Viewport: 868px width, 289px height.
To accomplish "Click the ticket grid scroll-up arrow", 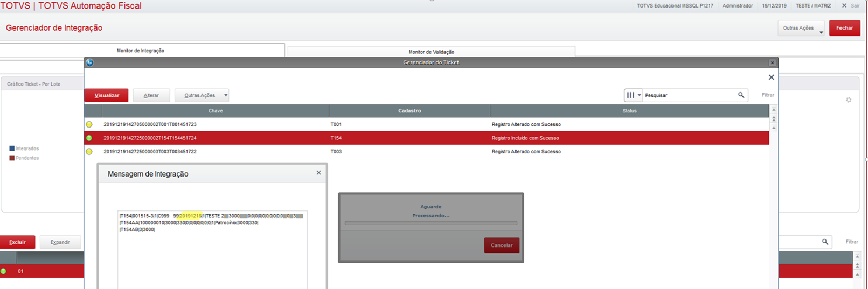I will coord(774,128).
